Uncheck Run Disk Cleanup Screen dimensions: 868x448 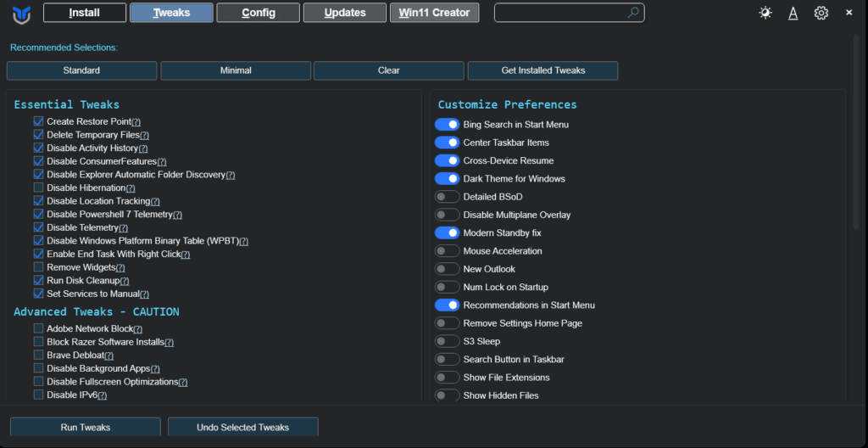point(38,280)
